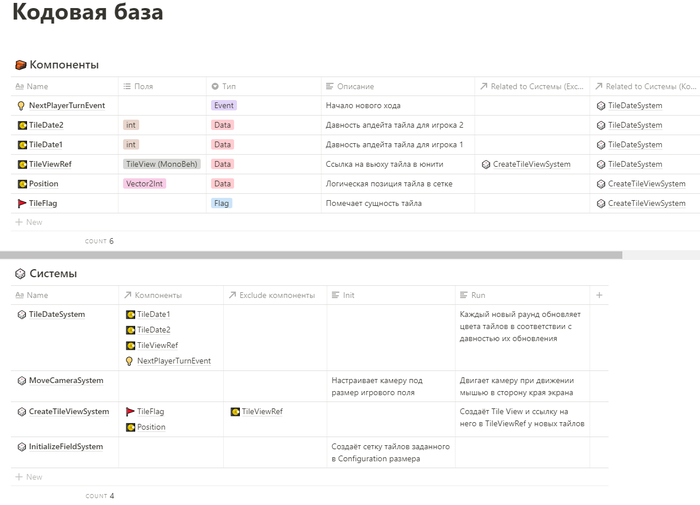Click the plus icon to add column
Screen dimensions: 700x505
click(x=599, y=295)
